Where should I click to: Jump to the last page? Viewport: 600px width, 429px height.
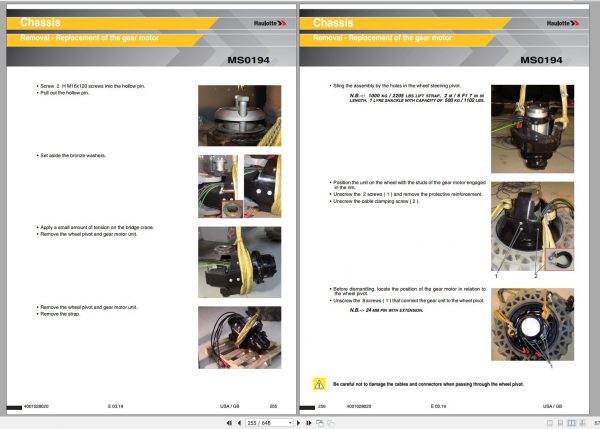click(308, 423)
